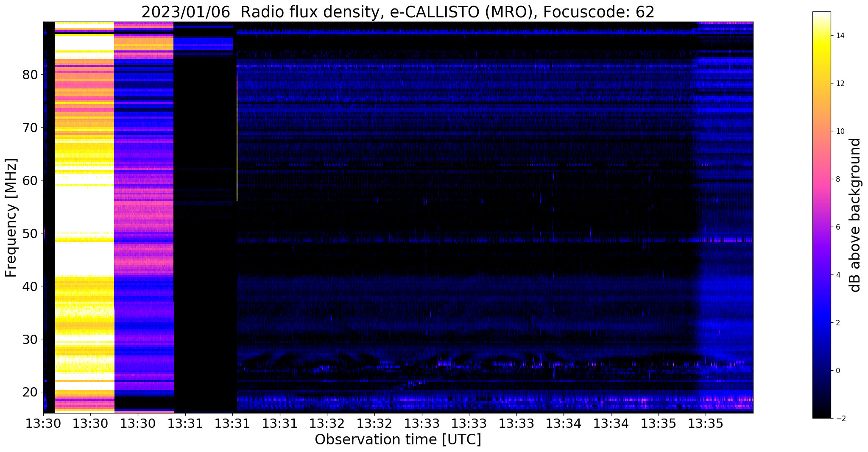This screenshot has height=452, width=868.
Task: Click the "Observation time [UTC]" x-axis label
Action: [398, 440]
